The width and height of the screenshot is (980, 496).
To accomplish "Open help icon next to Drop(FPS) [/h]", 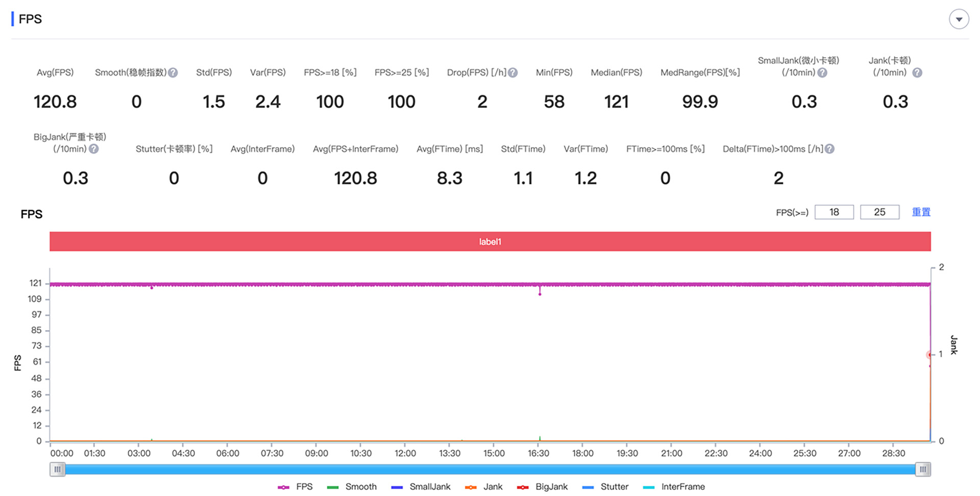I will 513,73.
